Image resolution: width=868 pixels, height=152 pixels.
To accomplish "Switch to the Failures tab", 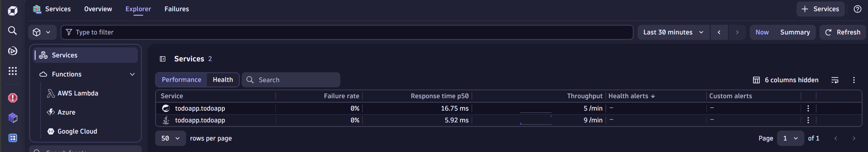I will [177, 9].
